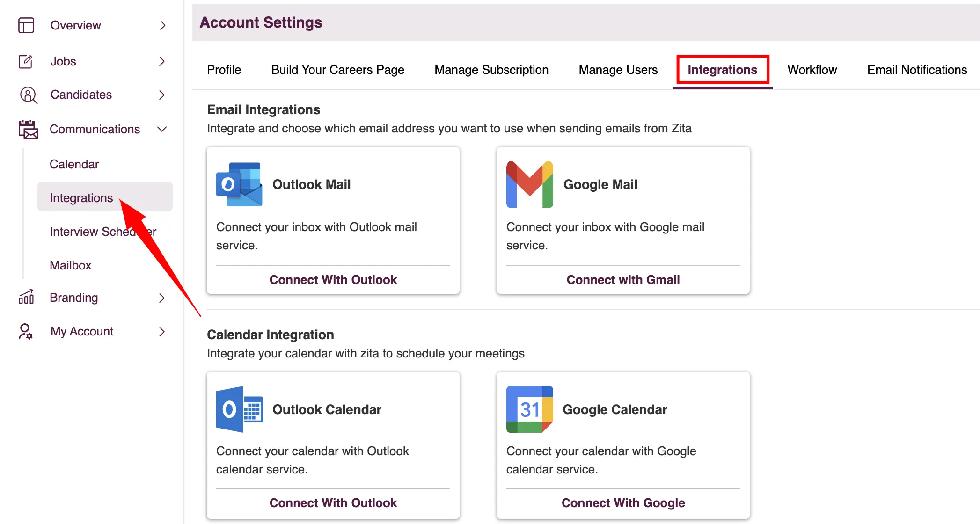Click the My Account person-gear icon
980x524 pixels.
pyautogui.click(x=26, y=331)
